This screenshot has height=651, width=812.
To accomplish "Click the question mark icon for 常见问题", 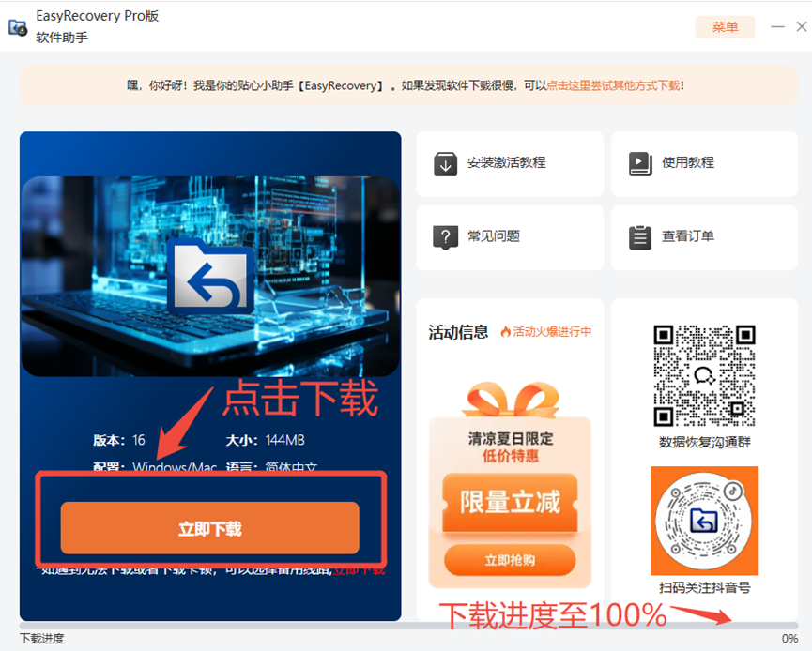I will click(445, 237).
